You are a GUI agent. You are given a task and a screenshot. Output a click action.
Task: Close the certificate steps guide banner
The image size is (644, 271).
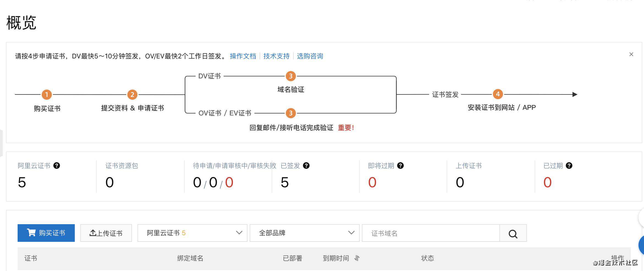(631, 54)
